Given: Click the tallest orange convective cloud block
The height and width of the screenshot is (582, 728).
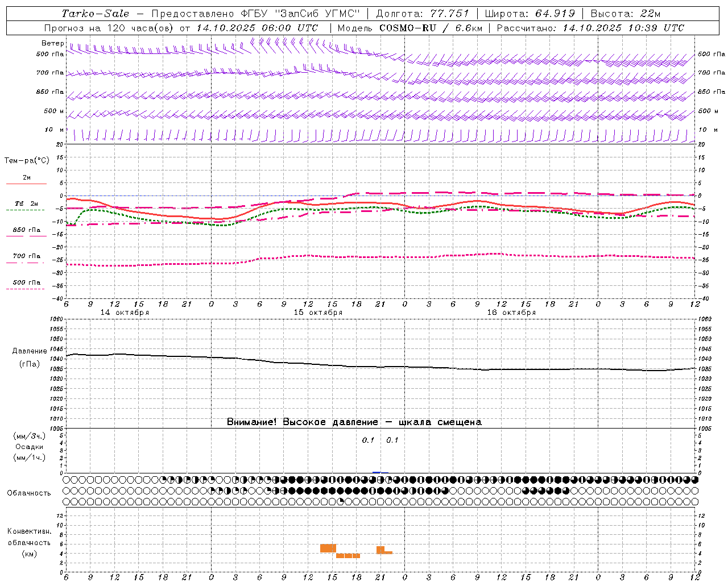Looking at the screenshot, I should click(328, 548).
